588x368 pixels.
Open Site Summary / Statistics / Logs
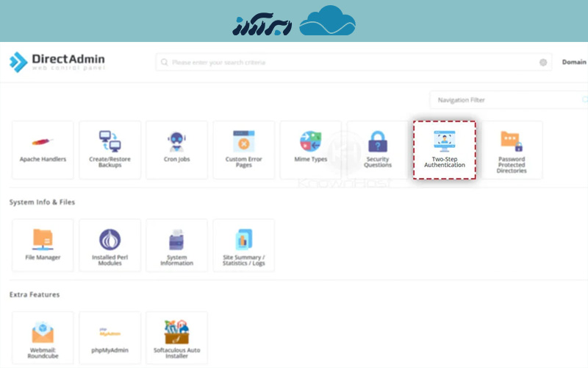pyautogui.click(x=243, y=245)
